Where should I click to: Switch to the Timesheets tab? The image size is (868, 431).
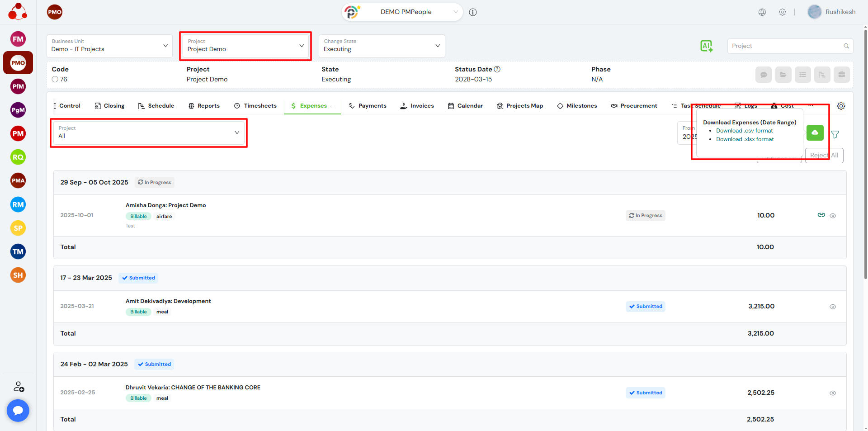(x=255, y=106)
